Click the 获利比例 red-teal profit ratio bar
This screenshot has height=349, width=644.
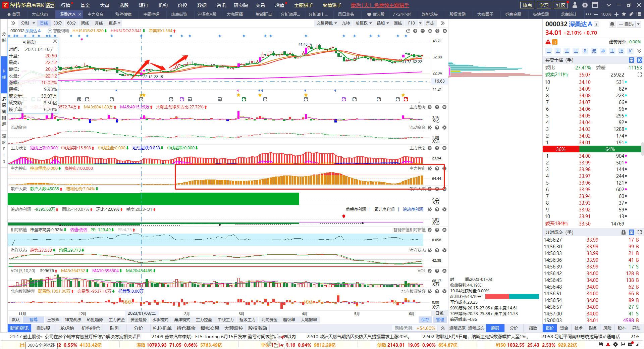[x=512, y=296]
